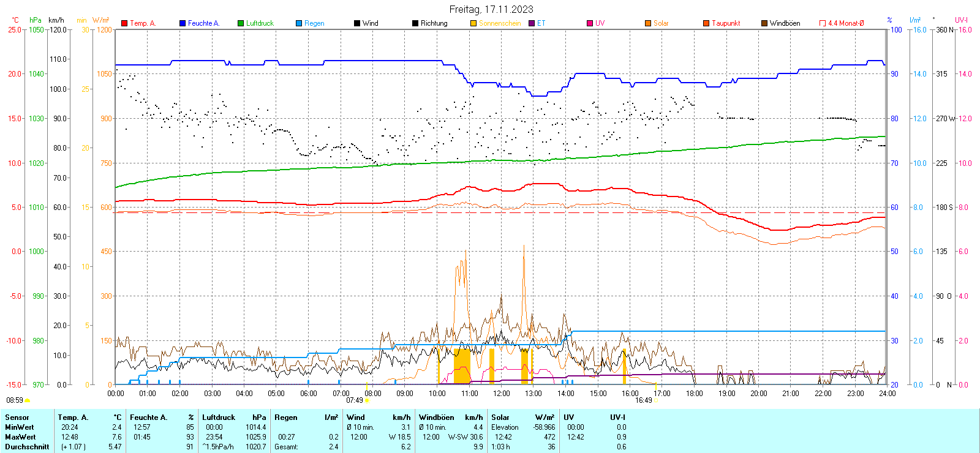Click the black Richtung legend square
Screen dimensions: 980x453
point(415,23)
